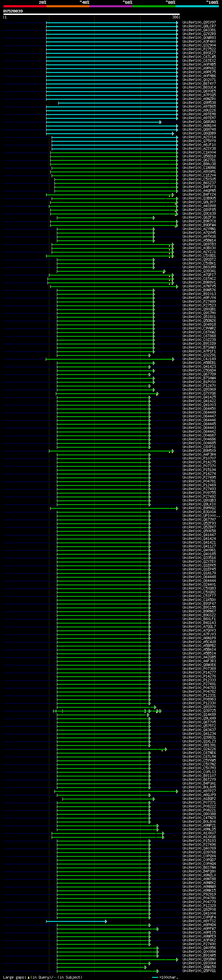Select the query name AV520039
Image resolution: width=222 pixels, height=980 pixels.
click(13, 11)
